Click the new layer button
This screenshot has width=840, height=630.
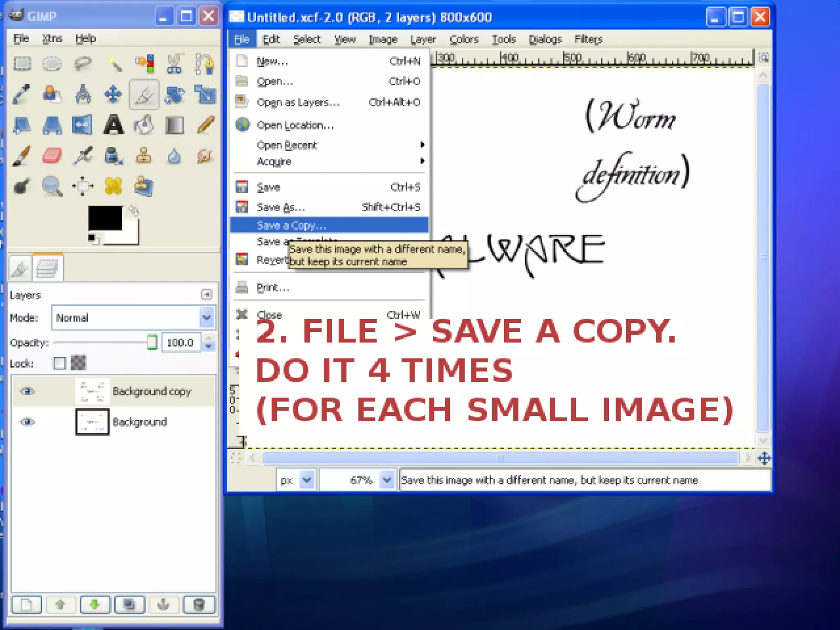click(x=27, y=604)
